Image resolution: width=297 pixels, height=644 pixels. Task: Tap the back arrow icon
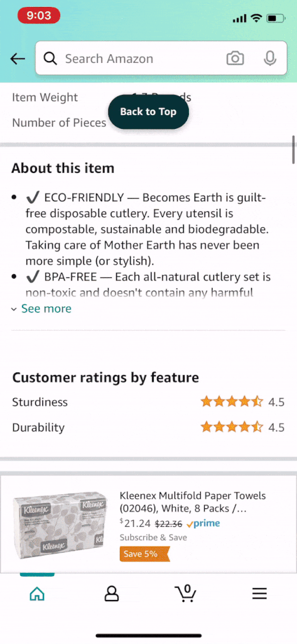(x=18, y=58)
